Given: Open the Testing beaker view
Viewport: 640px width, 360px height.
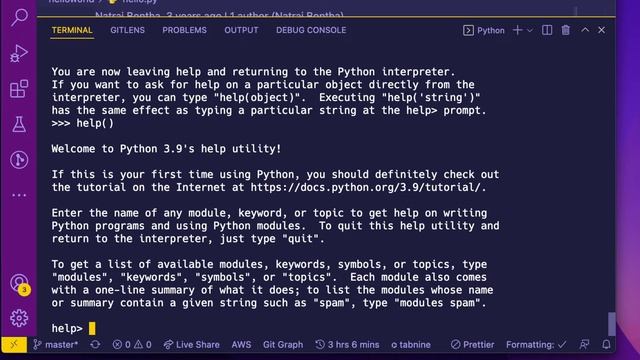Looking at the screenshot, I should (19, 124).
